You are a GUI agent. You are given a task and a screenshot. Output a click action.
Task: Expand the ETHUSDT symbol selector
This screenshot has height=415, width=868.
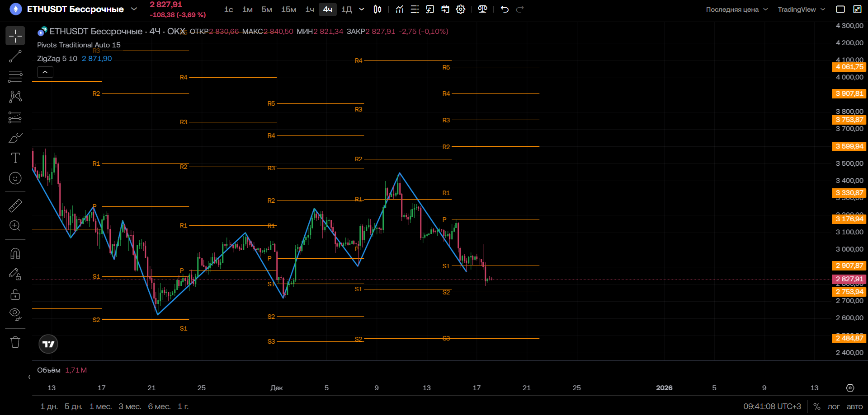click(x=134, y=9)
